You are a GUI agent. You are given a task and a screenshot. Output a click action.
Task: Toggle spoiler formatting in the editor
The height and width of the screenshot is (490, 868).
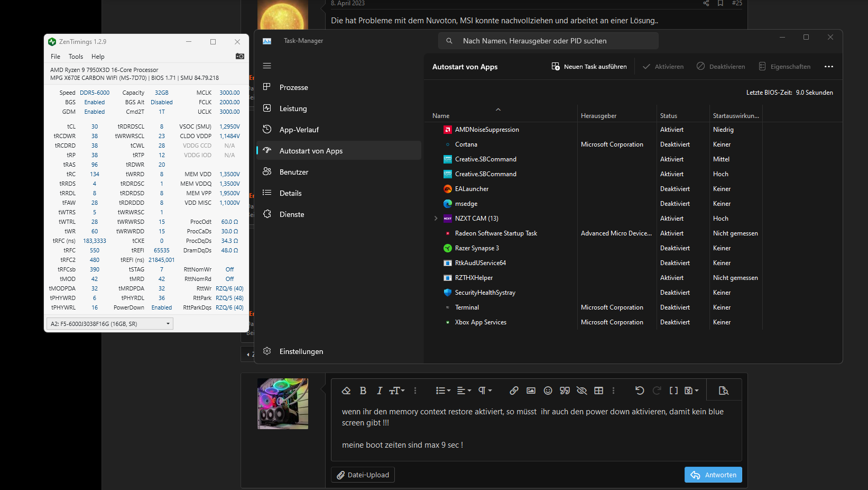(581, 390)
